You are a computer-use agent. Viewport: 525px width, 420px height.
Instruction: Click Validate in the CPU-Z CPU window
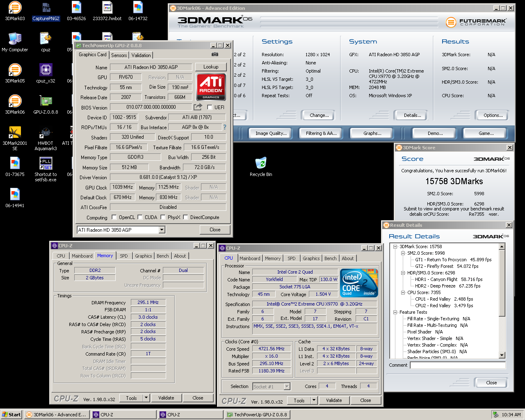[x=334, y=400]
